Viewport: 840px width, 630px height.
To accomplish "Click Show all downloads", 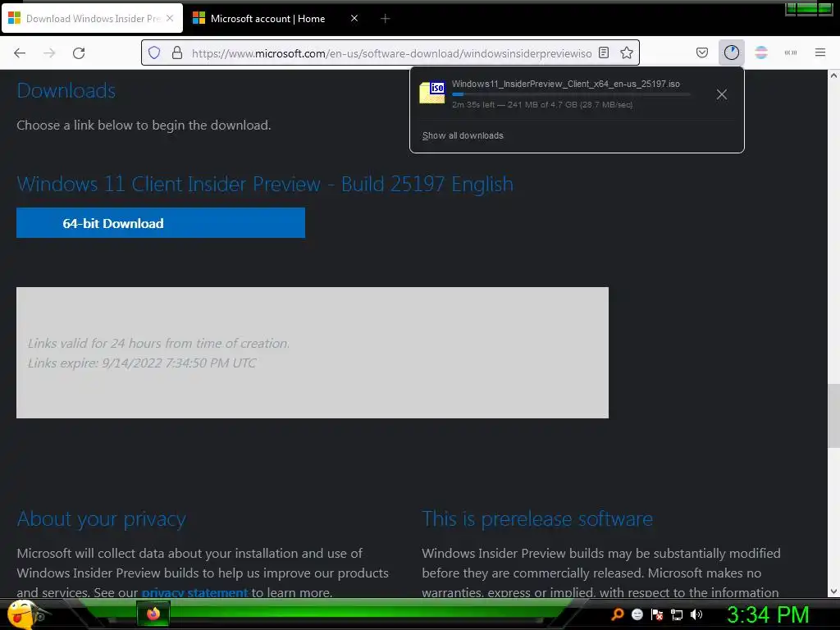I will pos(463,135).
